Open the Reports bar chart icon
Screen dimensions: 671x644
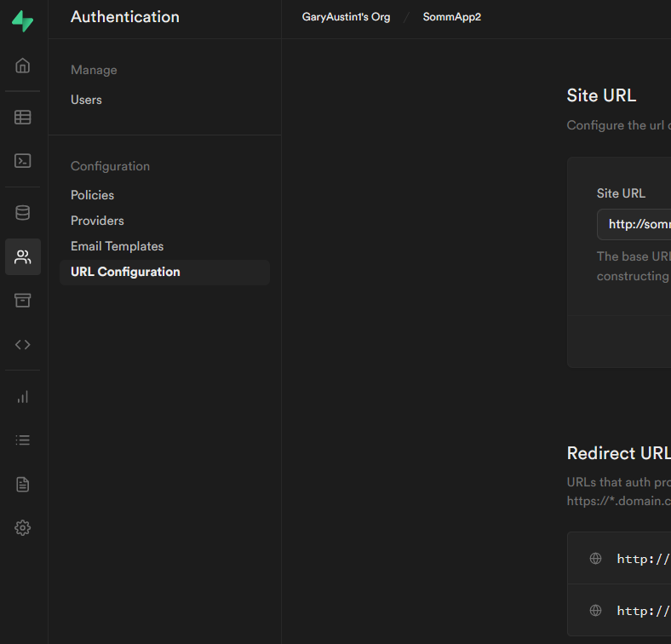[23, 397]
